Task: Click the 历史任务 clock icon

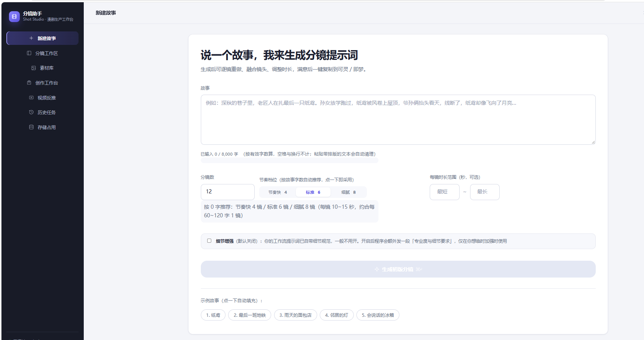Action: (x=31, y=112)
